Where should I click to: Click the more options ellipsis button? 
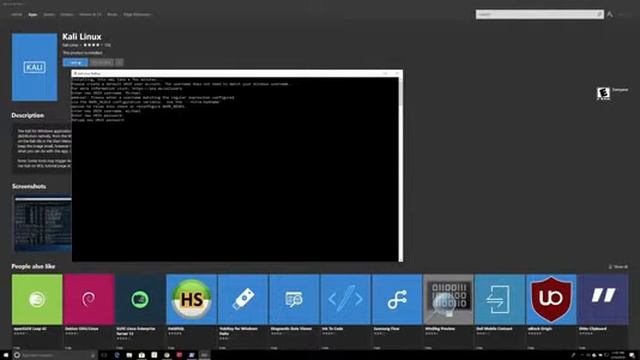tap(119, 62)
